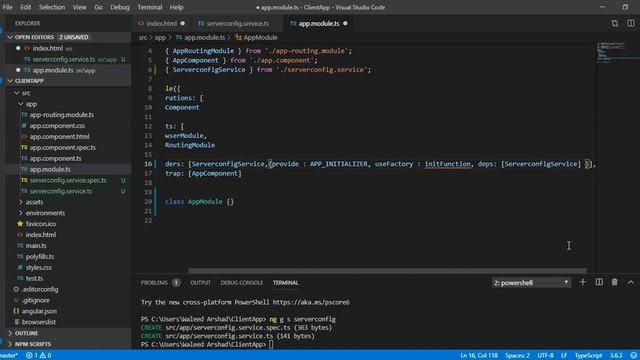
Task: Open the Go menu
Action: (x=98, y=7)
